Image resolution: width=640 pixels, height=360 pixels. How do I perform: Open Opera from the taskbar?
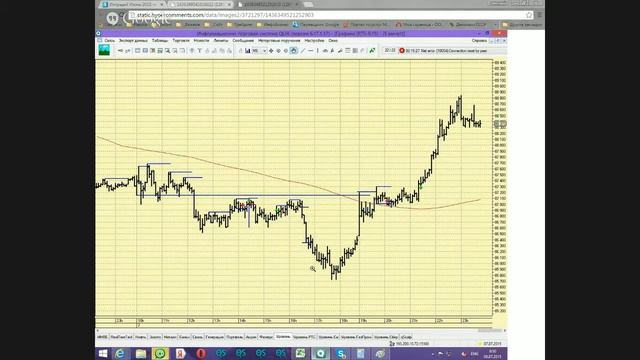coord(200,353)
